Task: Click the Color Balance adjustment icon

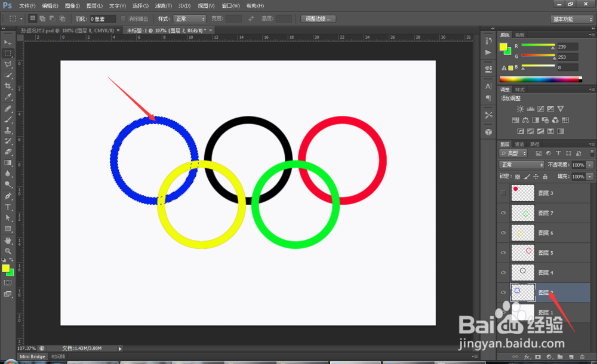Action: (525, 121)
